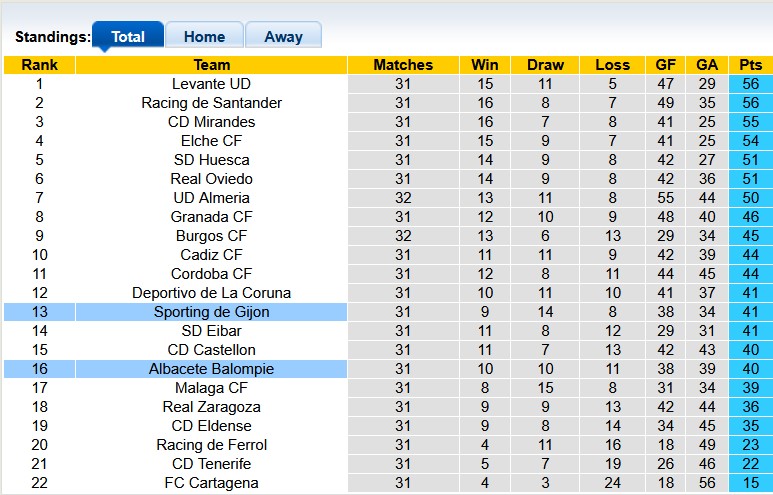The image size is (773, 495).
Task: Open the FC Cartagena team entry
Action: (x=211, y=483)
